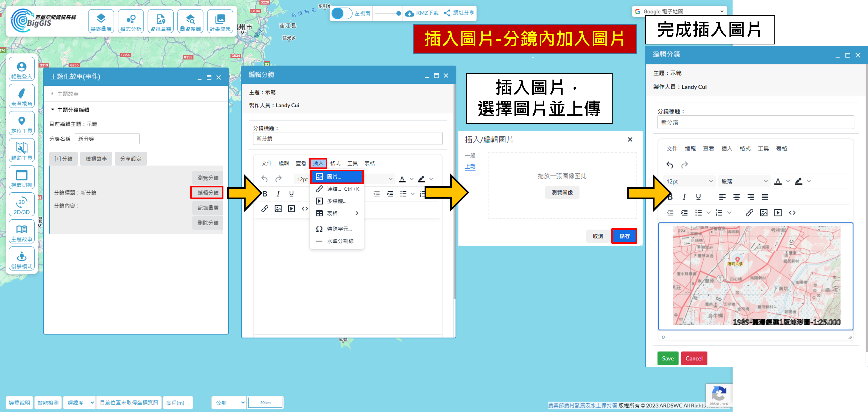Click the blue 儲存 button

coord(624,236)
